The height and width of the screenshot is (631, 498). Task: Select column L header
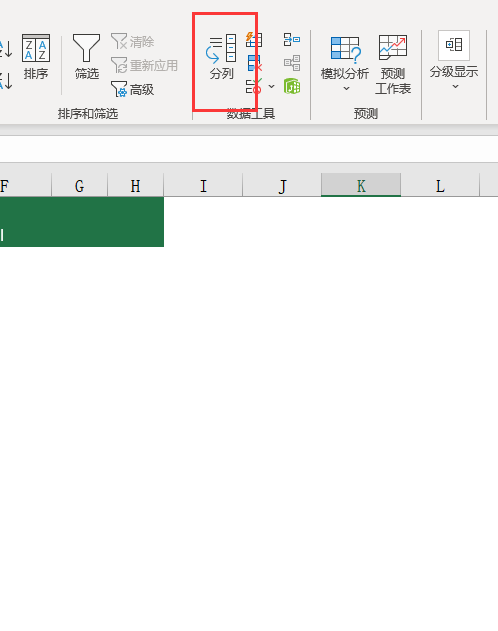point(440,186)
